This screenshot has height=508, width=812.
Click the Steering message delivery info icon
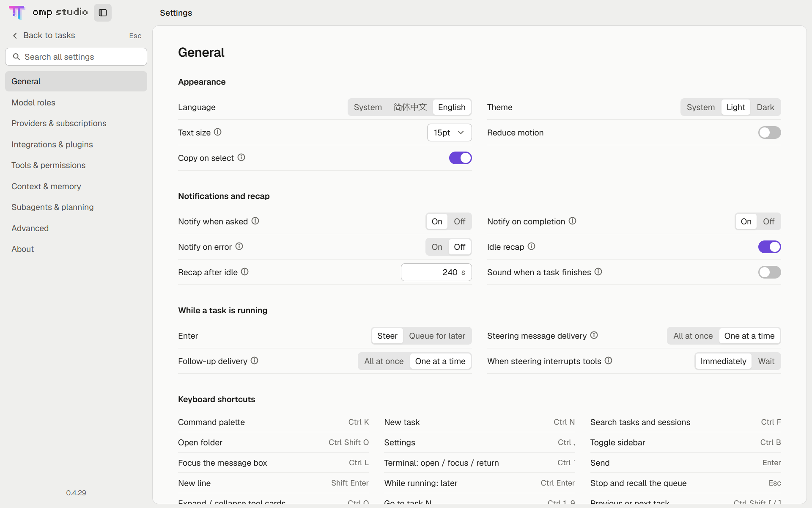pos(594,335)
